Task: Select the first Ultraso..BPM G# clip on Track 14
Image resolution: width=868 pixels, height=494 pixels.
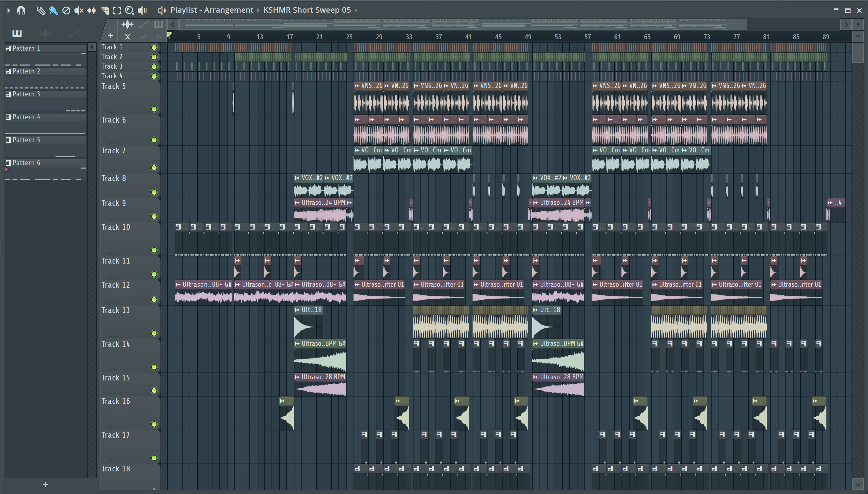Action: click(x=320, y=356)
